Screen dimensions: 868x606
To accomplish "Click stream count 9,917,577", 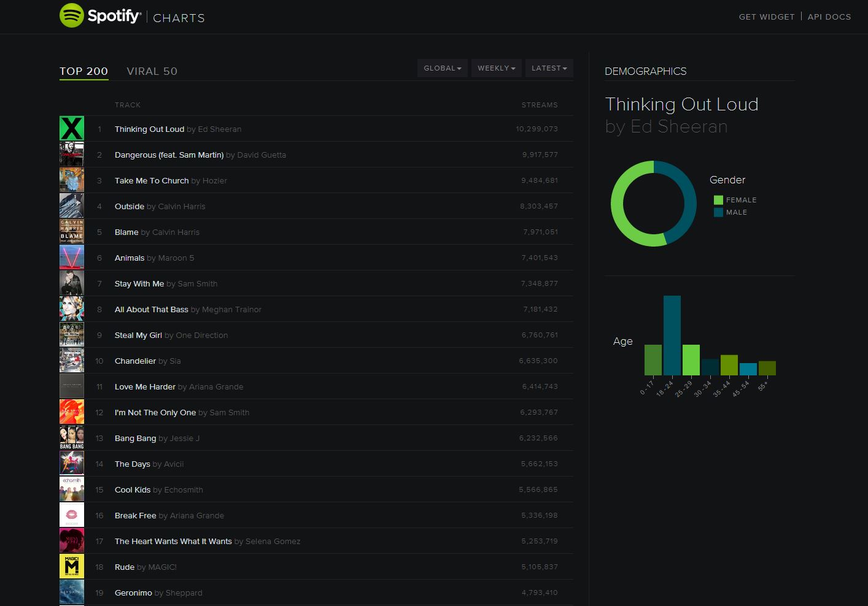I will [x=540, y=155].
